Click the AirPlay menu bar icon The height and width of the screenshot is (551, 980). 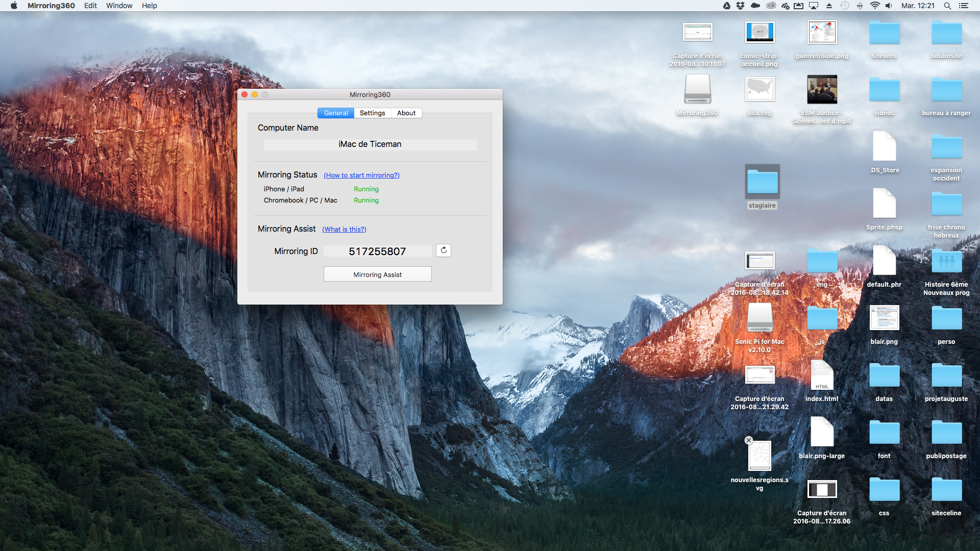pyautogui.click(x=814, y=6)
